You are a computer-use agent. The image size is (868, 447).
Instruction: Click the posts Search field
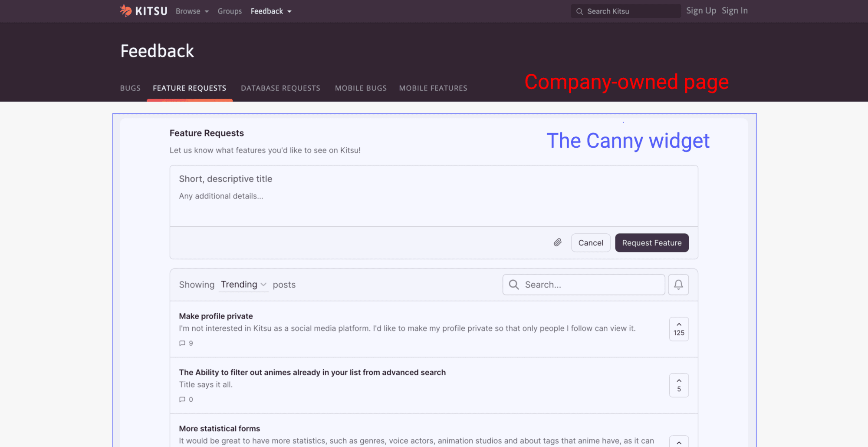(x=584, y=285)
